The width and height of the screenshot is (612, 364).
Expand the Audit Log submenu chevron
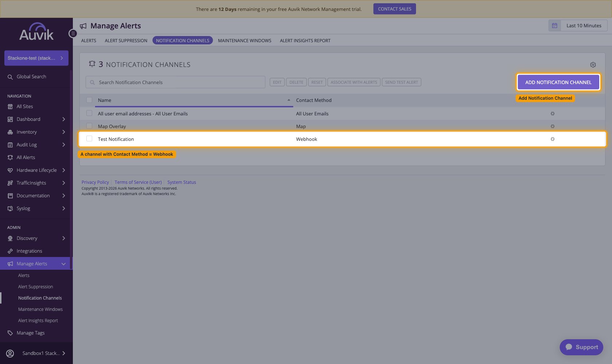click(64, 145)
